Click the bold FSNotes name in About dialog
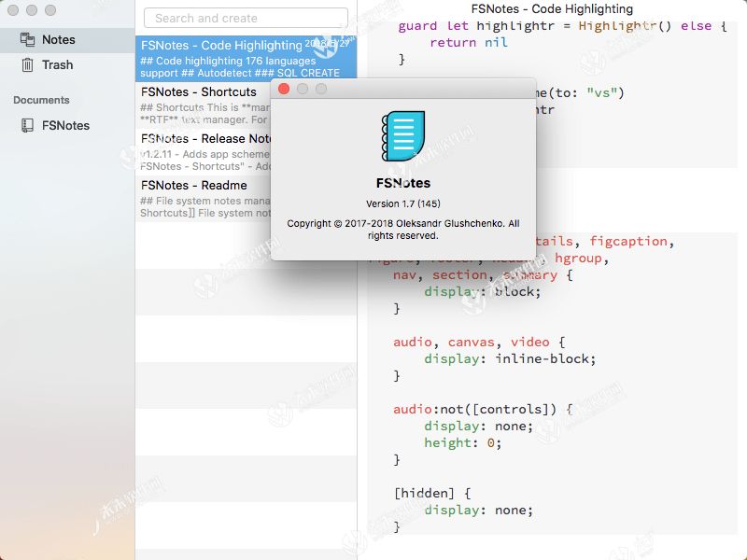This screenshot has width=747, height=560. [x=403, y=183]
